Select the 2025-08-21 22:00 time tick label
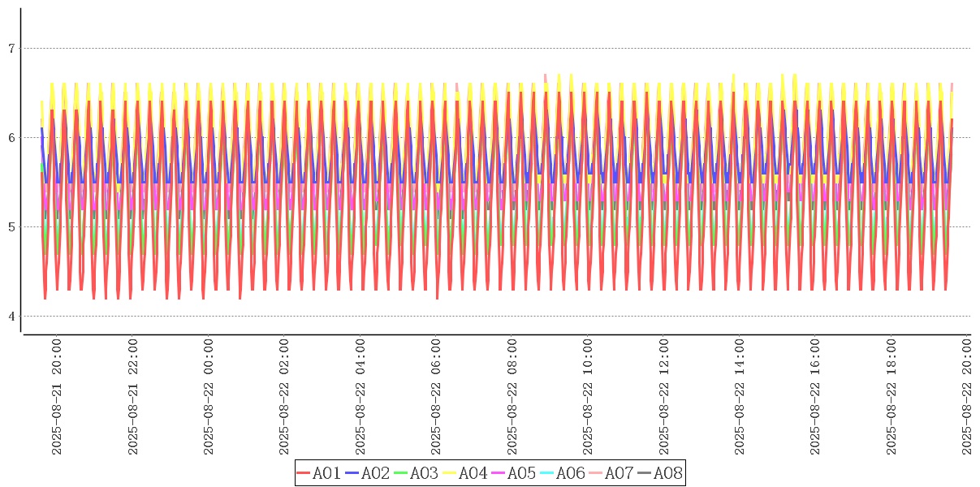The image size is (980, 487). [x=133, y=397]
